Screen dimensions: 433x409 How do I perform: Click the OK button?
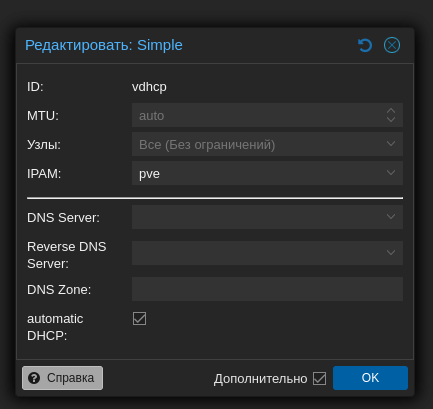(370, 378)
